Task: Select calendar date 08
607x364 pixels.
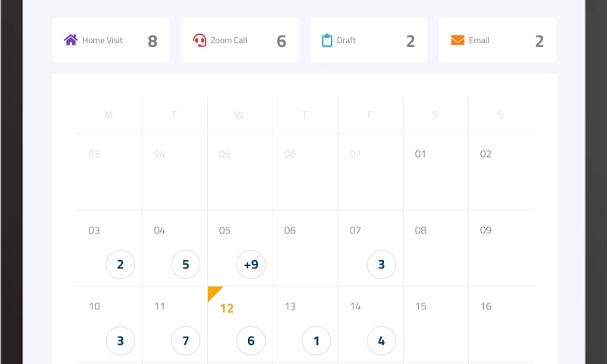Action: coord(420,231)
